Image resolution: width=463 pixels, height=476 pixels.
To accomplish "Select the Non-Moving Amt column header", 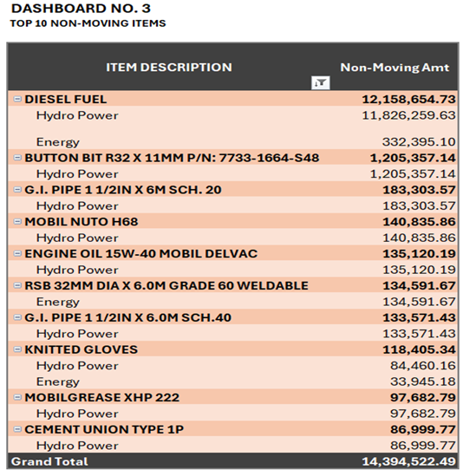I will (395, 68).
